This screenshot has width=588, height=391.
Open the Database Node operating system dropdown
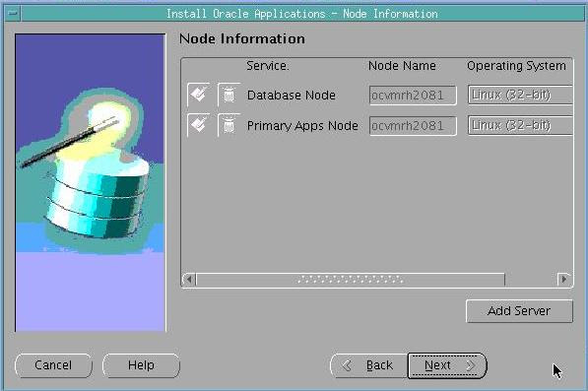pos(520,95)
